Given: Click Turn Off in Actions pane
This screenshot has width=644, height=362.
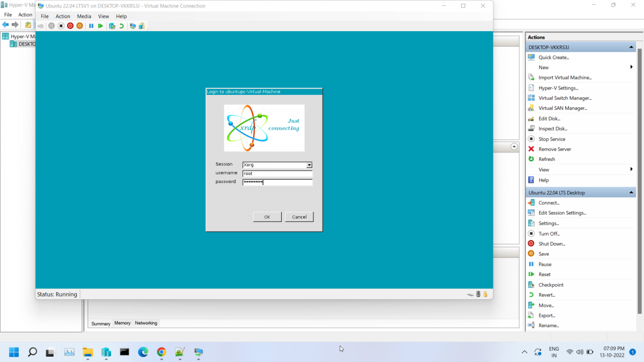Looking at the screenshot, I should (549, 234).
